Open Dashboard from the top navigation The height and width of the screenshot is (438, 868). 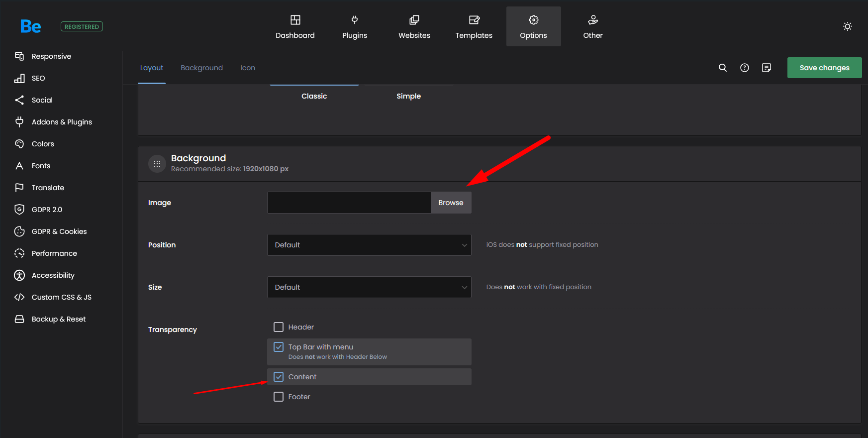coord(295,27)
